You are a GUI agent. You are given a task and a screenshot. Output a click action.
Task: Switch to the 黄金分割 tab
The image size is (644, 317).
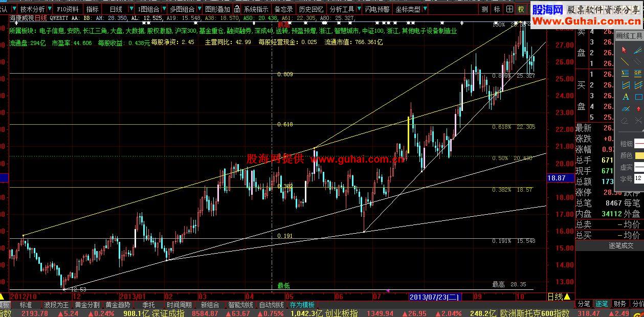pos(87,305)
